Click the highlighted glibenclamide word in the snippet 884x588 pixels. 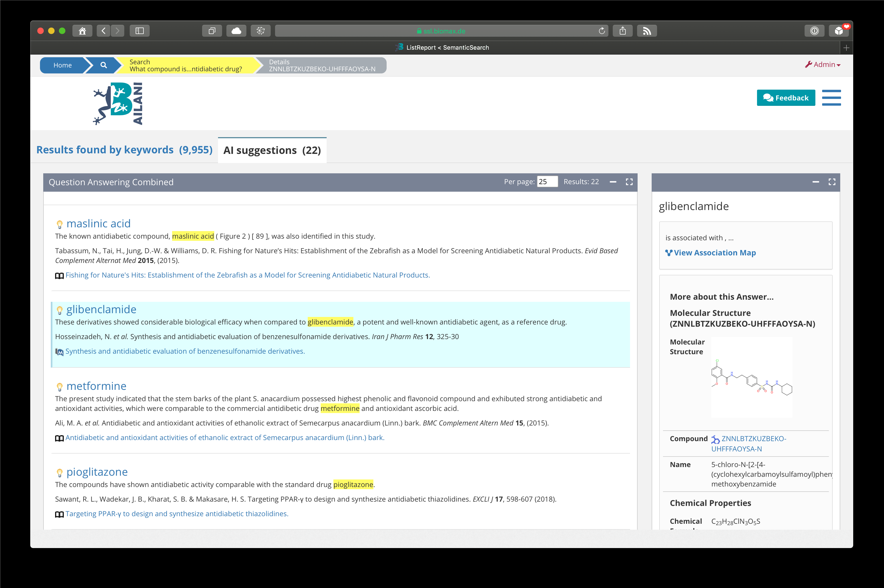point(330,322)
